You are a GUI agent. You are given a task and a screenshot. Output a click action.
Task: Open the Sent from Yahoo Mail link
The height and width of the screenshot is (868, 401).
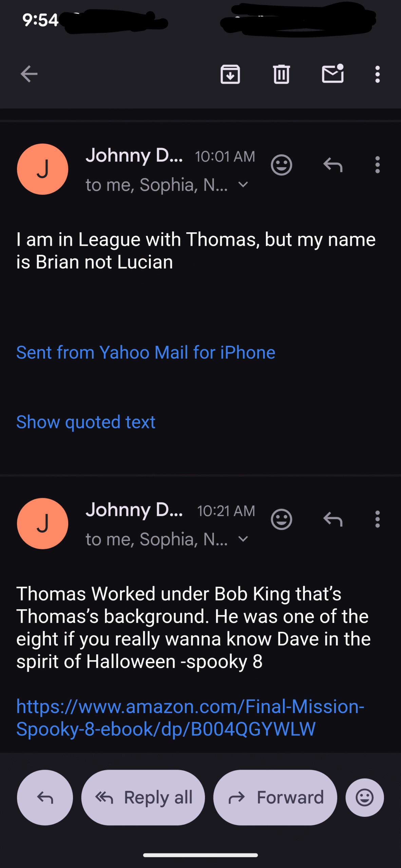(146, 353)
